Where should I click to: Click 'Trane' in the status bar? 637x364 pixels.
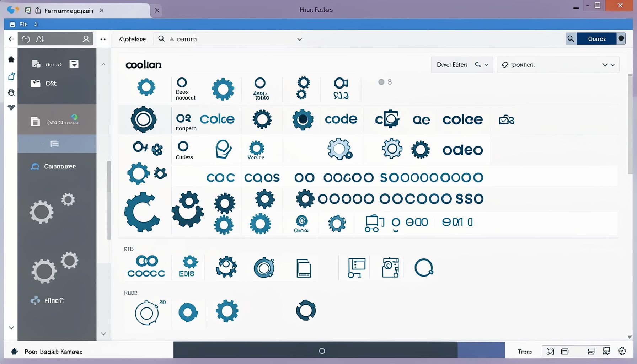tap(525, 352)
